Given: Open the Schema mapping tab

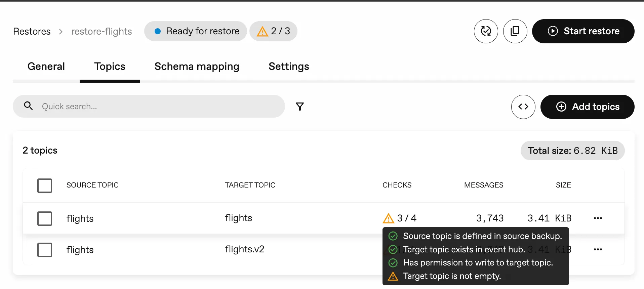Looking at the screenshot, I should (x=197, y=67).
